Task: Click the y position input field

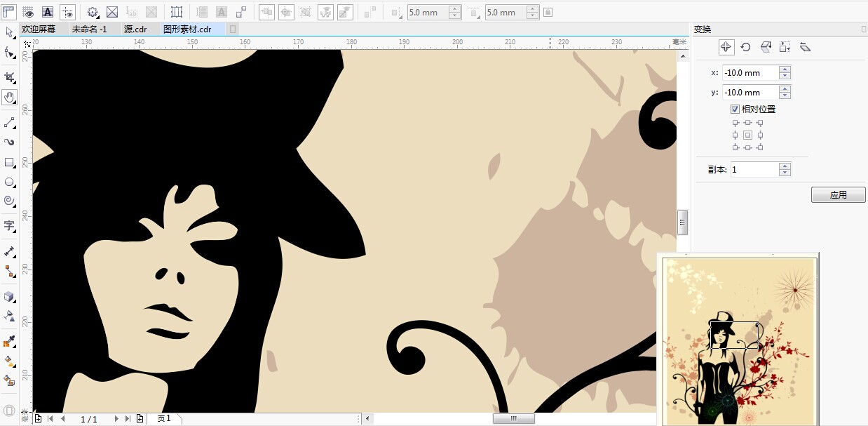Action: tap(751, 93)
